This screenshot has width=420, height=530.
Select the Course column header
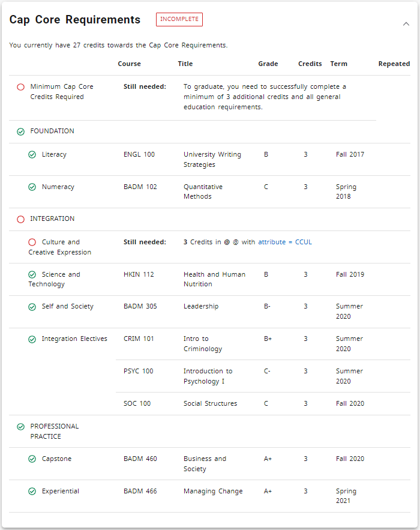point(129,64)
